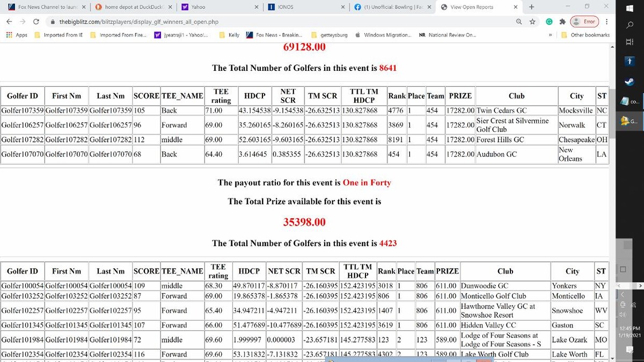Launch Steam from the taskbar
The width and height of the screenshot is (644, 362).
click(x=630, y=82)
